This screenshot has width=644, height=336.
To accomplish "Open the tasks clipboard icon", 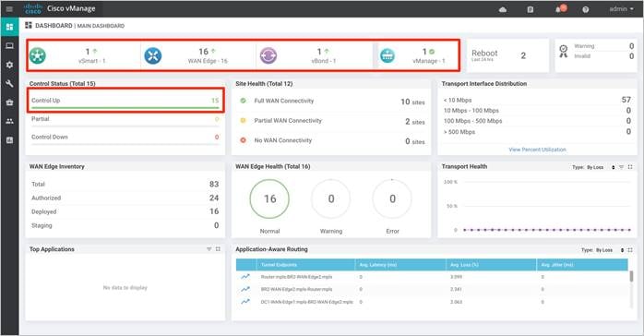I will [531, 9].
